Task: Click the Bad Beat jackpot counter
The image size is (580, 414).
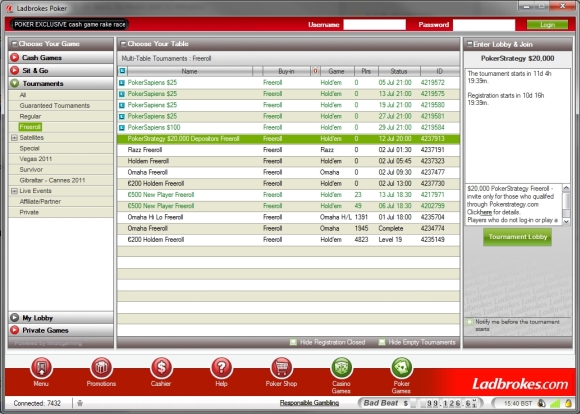Action: point(421,403)
